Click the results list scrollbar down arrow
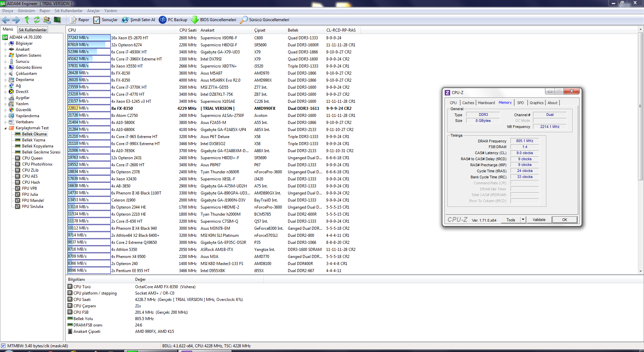The image size is (644, 352). click(x=641, y=271)
